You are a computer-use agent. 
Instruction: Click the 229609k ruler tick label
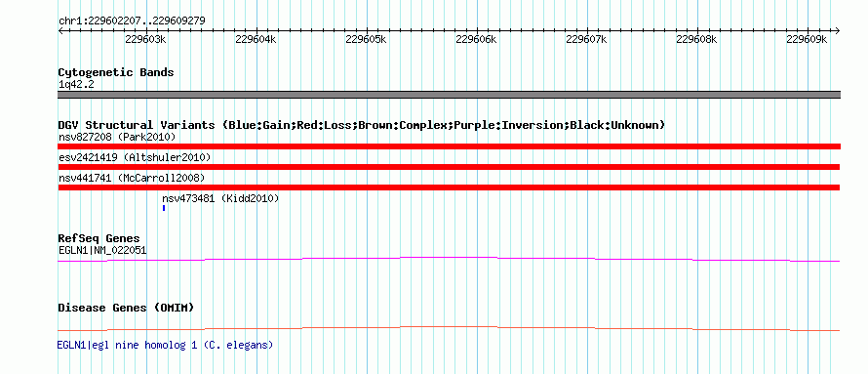[808, 39]
